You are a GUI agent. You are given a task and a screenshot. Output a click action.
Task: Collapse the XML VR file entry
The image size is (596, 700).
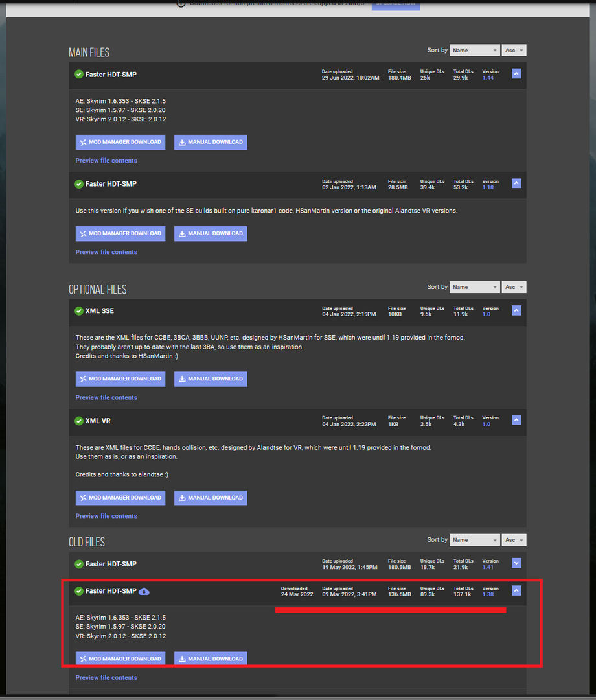(x=516, y=420)
